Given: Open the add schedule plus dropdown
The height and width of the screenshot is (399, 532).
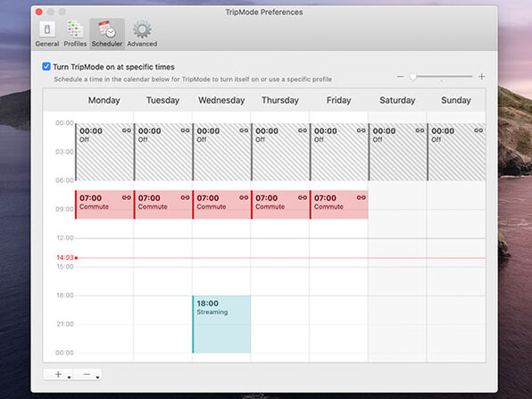Looking at the screenshot, I should click(x=59, y=374).
